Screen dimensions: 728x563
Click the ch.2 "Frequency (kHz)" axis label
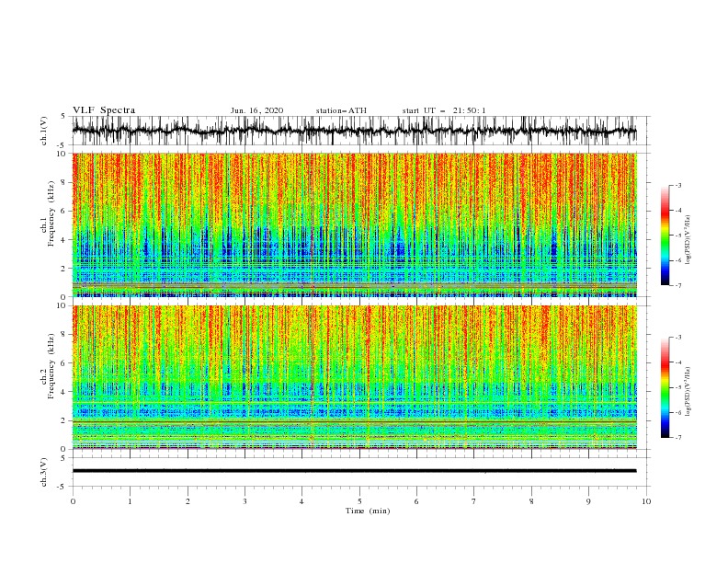pos(51,366)
